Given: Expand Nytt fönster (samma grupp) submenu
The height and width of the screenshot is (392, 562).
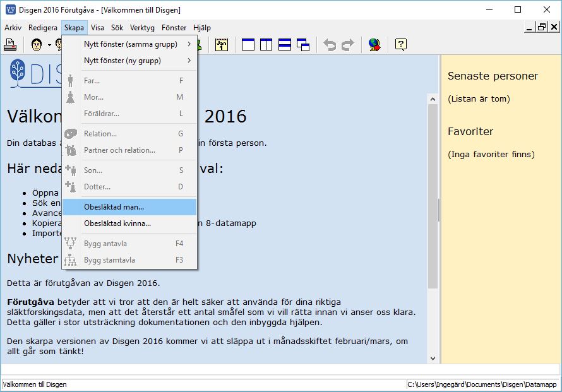Looking at the screenshot, I should [129, 44].
